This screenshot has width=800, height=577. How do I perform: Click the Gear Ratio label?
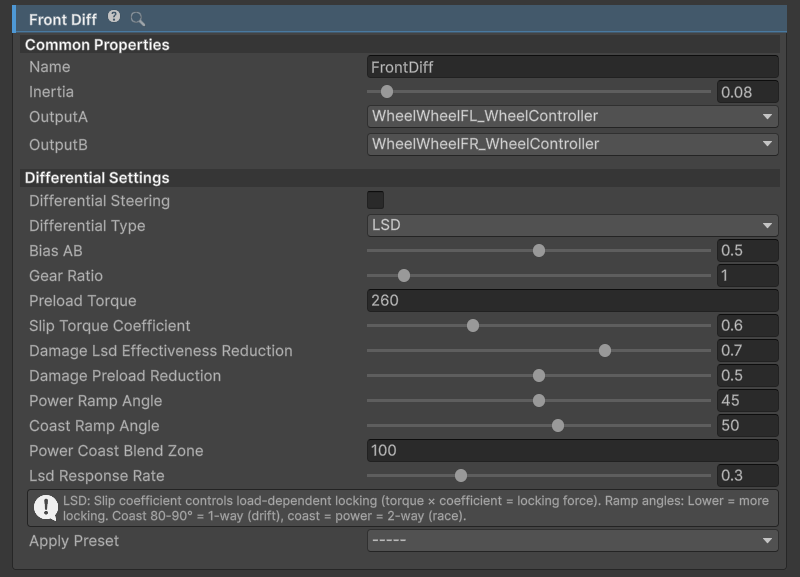tap(66, 276)
